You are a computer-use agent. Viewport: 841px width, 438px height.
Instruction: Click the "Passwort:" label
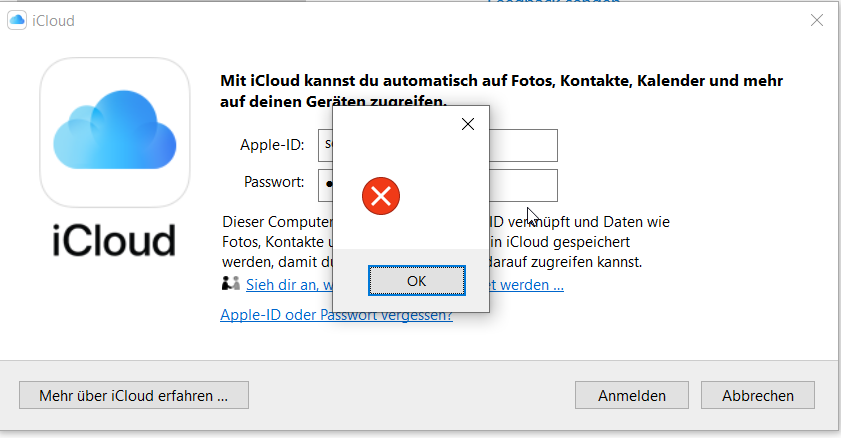point(273,182)
